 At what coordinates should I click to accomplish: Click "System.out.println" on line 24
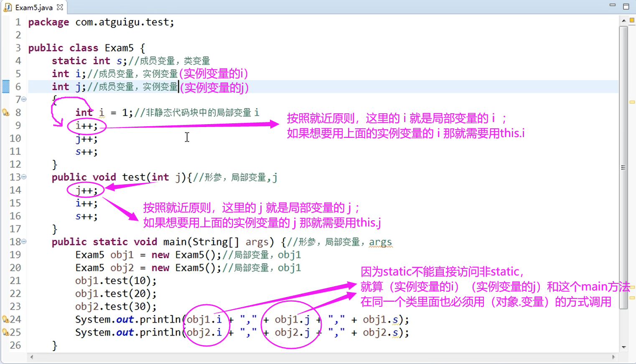(128, 320)
